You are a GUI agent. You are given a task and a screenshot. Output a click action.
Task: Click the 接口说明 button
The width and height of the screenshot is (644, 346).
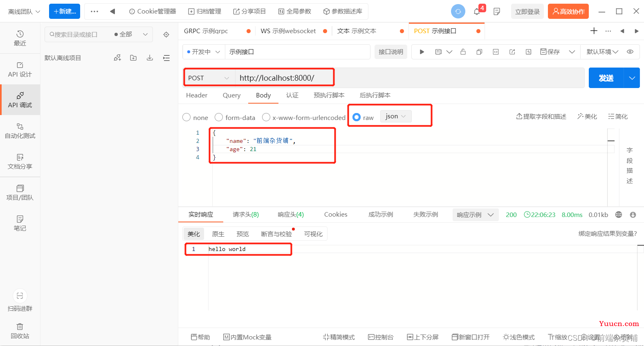(x=391, y=52)
